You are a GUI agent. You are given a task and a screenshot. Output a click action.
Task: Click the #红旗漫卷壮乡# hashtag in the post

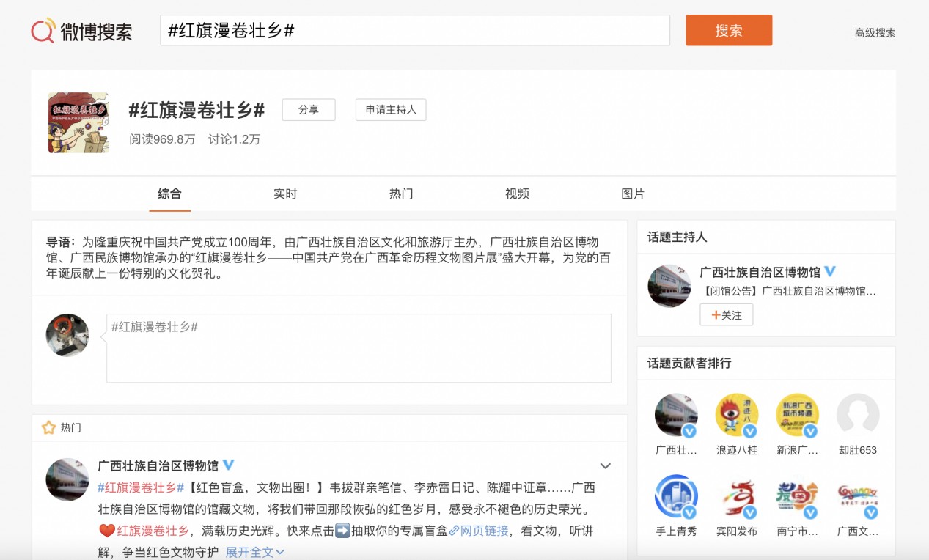pos(140,487)
